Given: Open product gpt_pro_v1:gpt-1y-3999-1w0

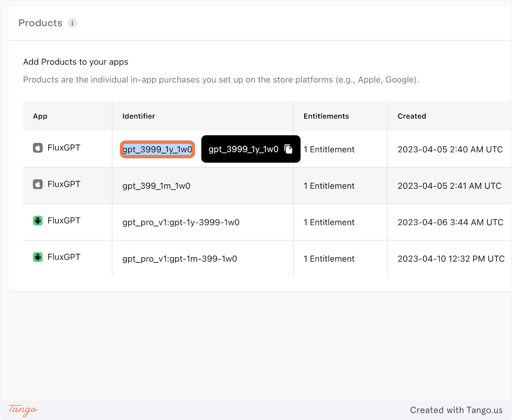Looking at the screenshot, I should click(x=181, y=222).
